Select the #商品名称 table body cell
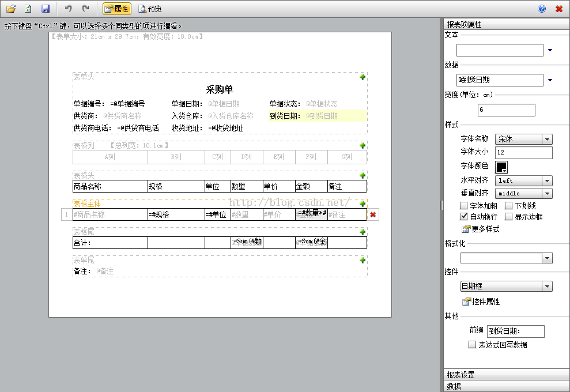 tap(110, 214)
